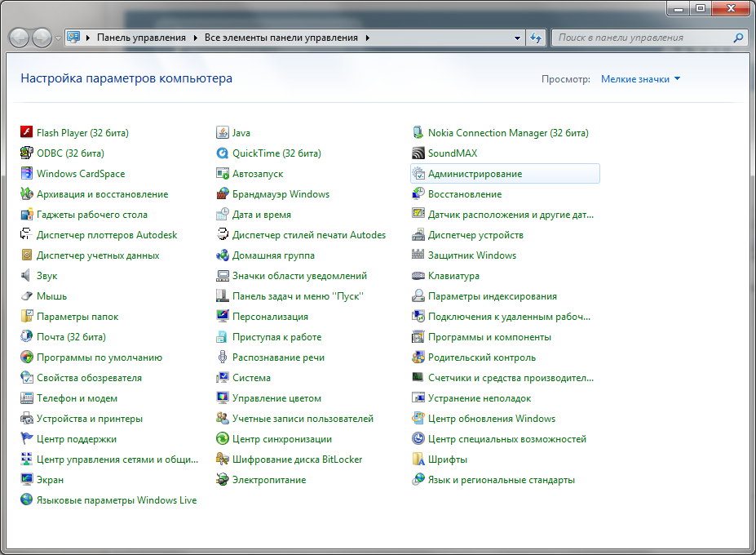756x555 pixels.
Task: Click the Java coffee cup icon
Action: click(223, 132)
